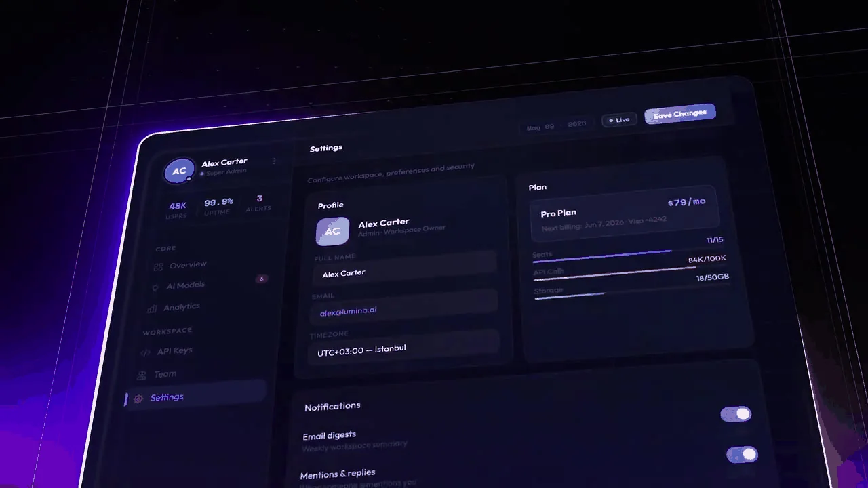Click the Seats usage progress bar
This screenshot has width=868, height=488.
629,253
